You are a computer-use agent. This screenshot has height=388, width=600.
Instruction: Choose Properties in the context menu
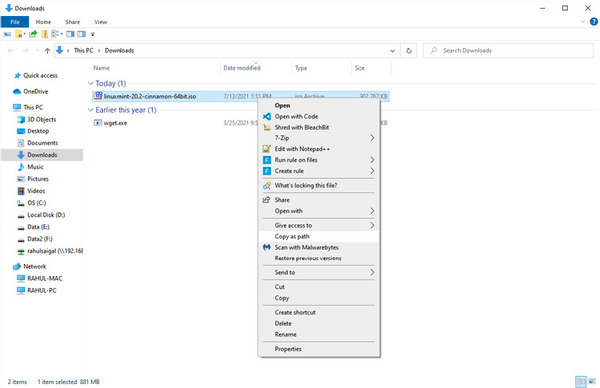(x=319, y=349)
